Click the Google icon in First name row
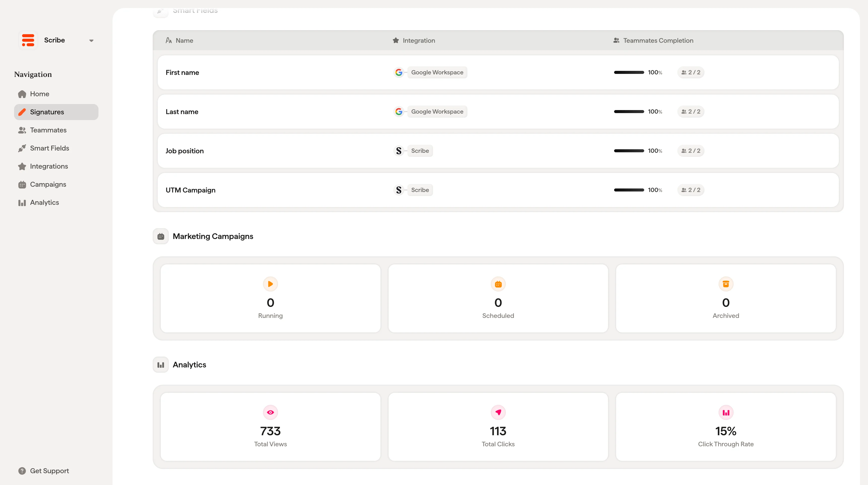This screenshot has height=485, width=868. click(399, 72)
